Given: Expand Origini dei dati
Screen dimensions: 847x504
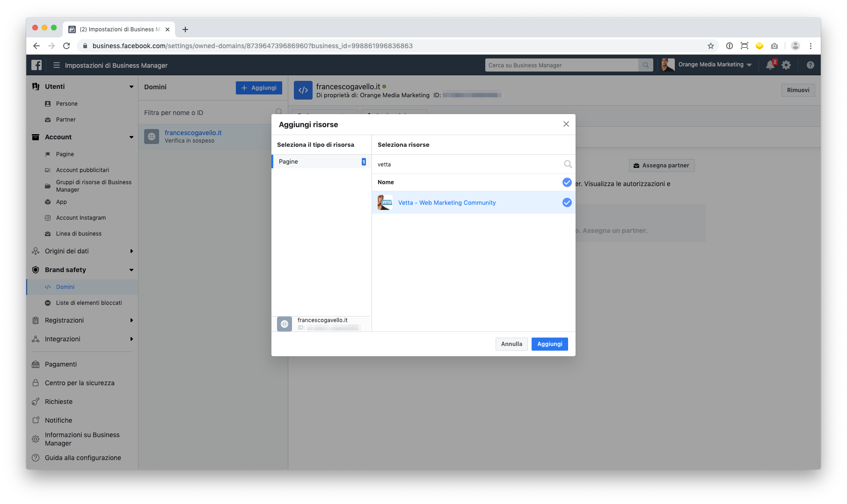Looking at the screenshot, I should pos(131,251).
